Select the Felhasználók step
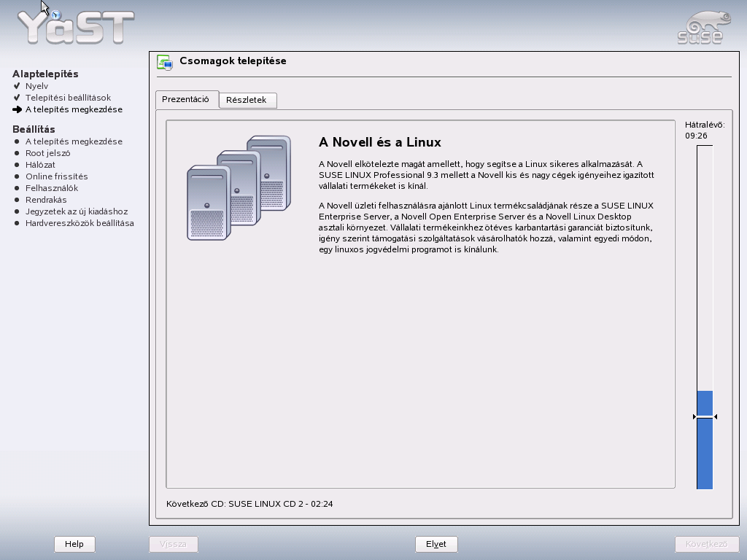747x560 pixels. coord(52,188)
